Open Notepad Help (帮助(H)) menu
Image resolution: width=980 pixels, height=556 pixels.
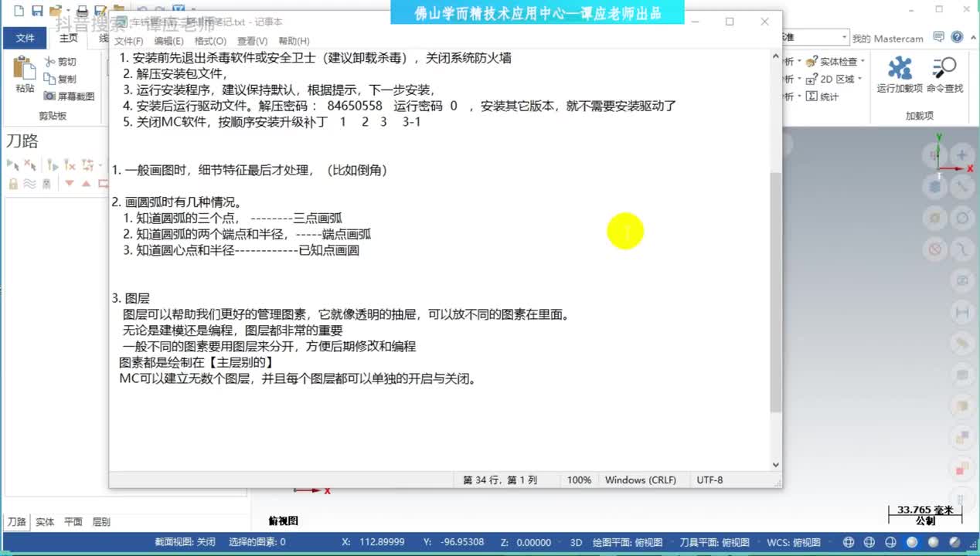pos(294,41)
